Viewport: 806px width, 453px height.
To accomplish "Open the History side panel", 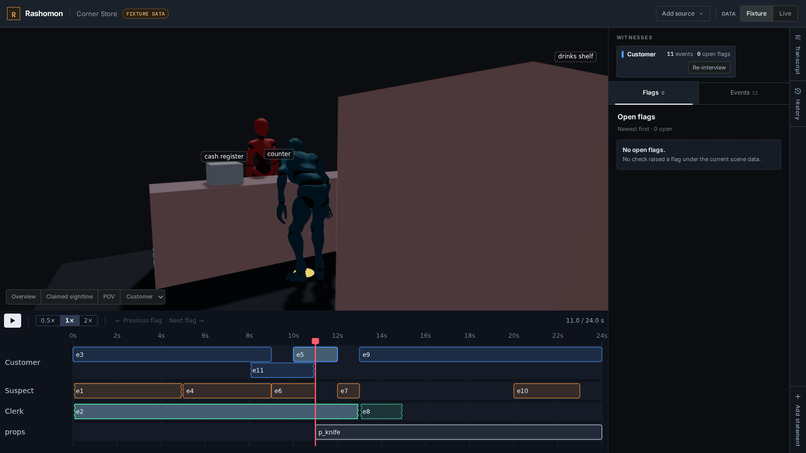I will tap(798, 104).
